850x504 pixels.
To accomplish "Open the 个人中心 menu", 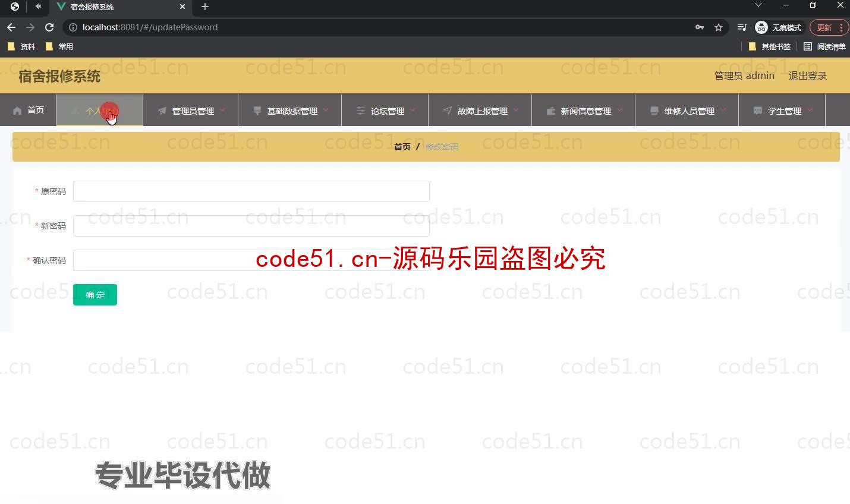I will tap(99, 111).
